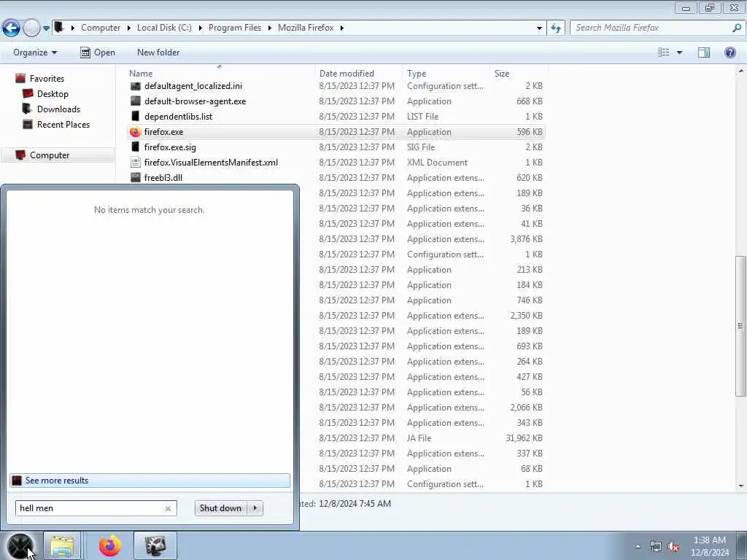Open Downloads in the navigation pane

coord(58,109)
